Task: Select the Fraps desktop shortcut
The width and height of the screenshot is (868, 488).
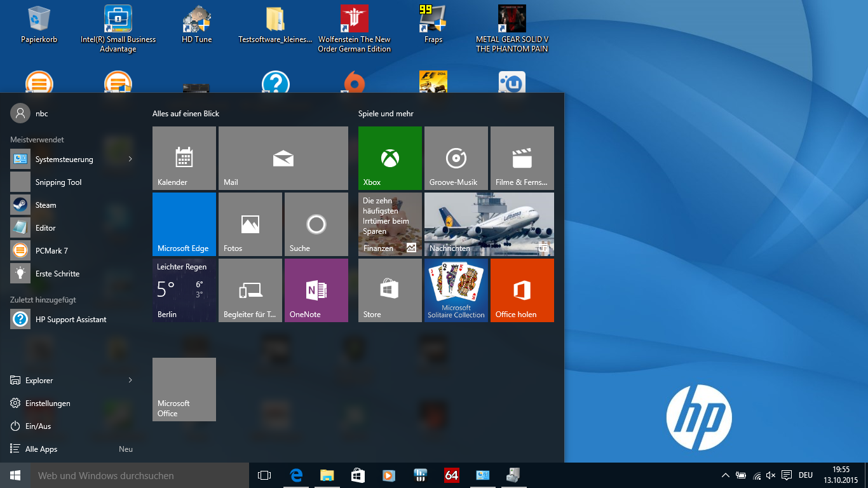Action: [433, 25]
